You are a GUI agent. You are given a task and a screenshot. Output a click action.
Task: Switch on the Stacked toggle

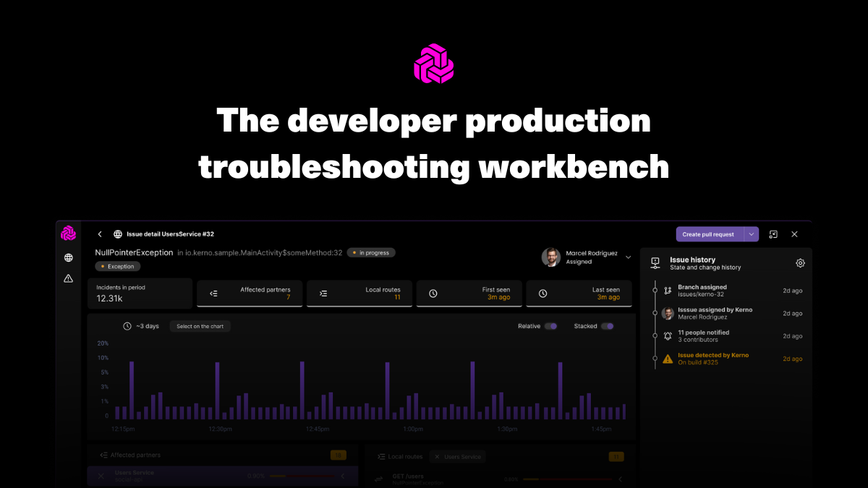coord(608,326)
